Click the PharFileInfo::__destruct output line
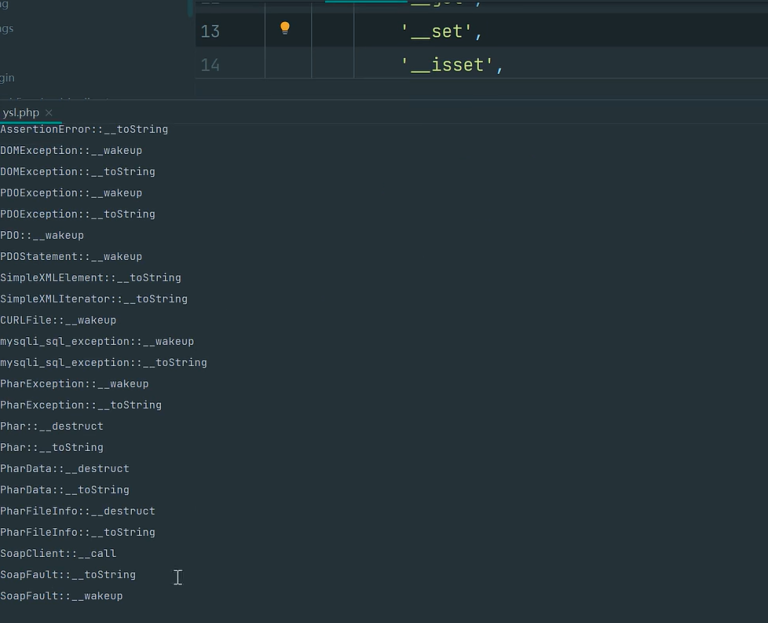The height and width of the screenshot is (623, 768). 78,511
